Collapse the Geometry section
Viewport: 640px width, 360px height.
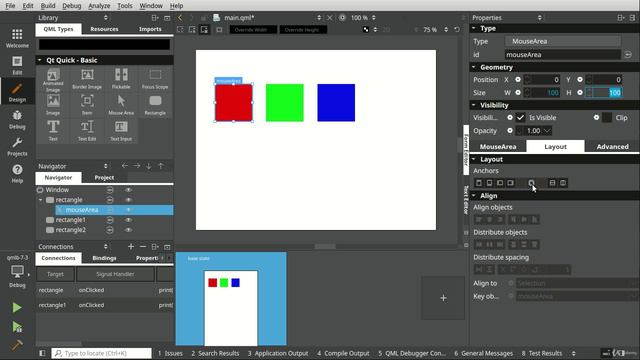(x=474, y=67)
